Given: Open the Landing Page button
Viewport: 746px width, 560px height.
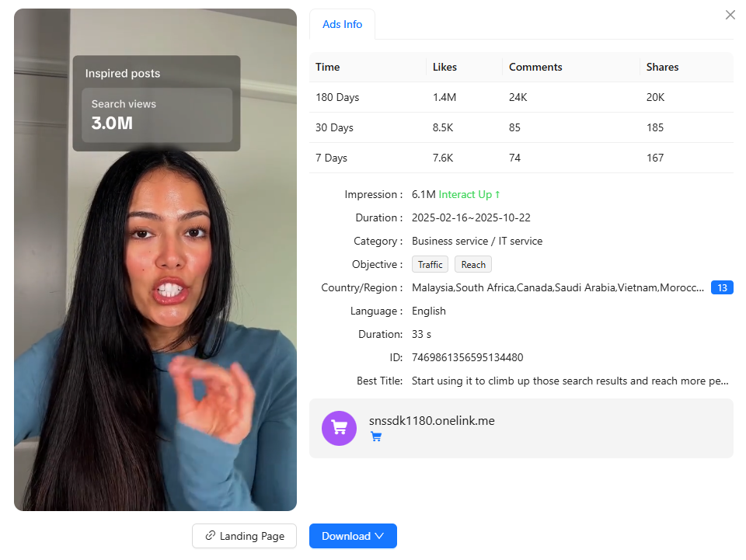Looking at the screenshot, I should coord(244,536).
